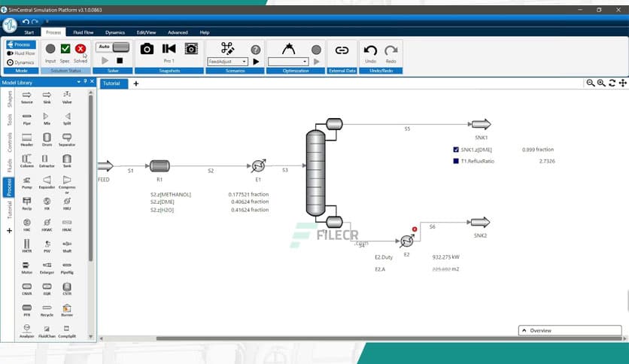Click the Solved status red X

pyautogui.click(x=81, y=49)
